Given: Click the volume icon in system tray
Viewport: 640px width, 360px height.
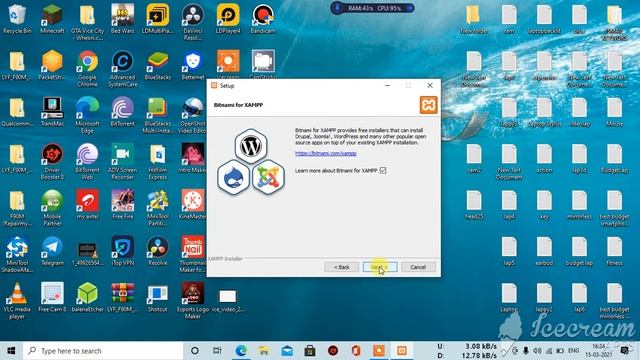Looking at the screenshot, I should 537,351.
